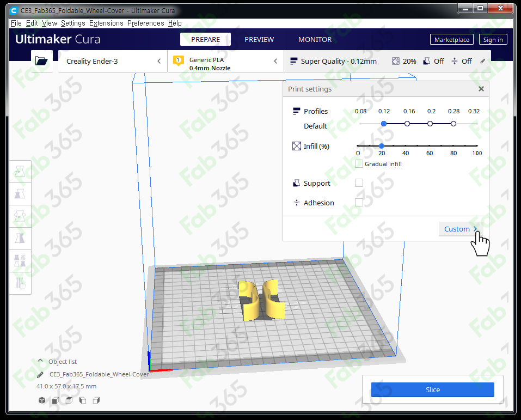521x420 pixels.
Task: Click the Cura logo in title bar
Action: [x=13, y=11]
